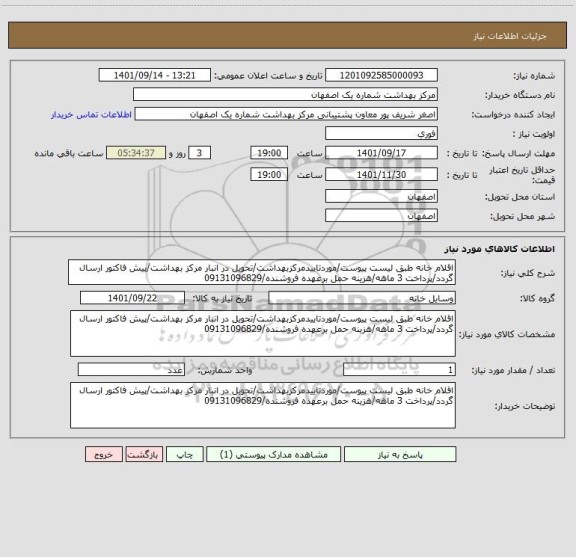This screenshot has height=557, width=576.
Task: Open اطلاعات تماس خریدار link
Action: click(x=91, y=115)
